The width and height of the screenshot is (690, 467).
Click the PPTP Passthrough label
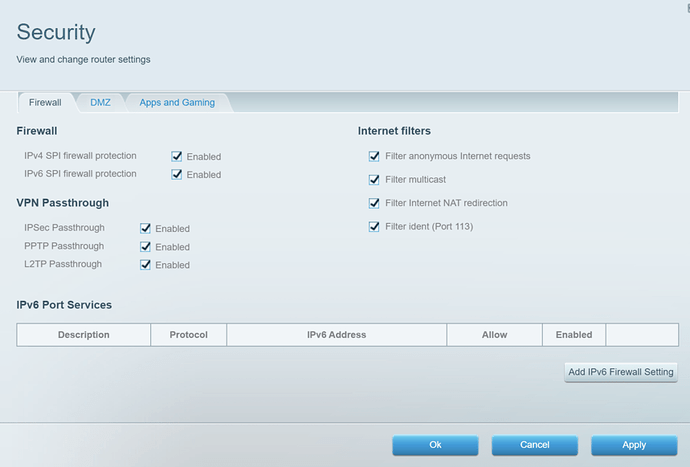(x=64, y=246)
